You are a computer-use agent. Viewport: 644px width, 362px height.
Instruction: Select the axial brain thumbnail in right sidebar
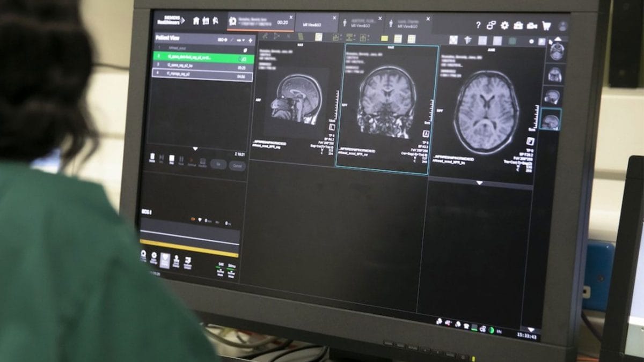click(x=557, y=53)
